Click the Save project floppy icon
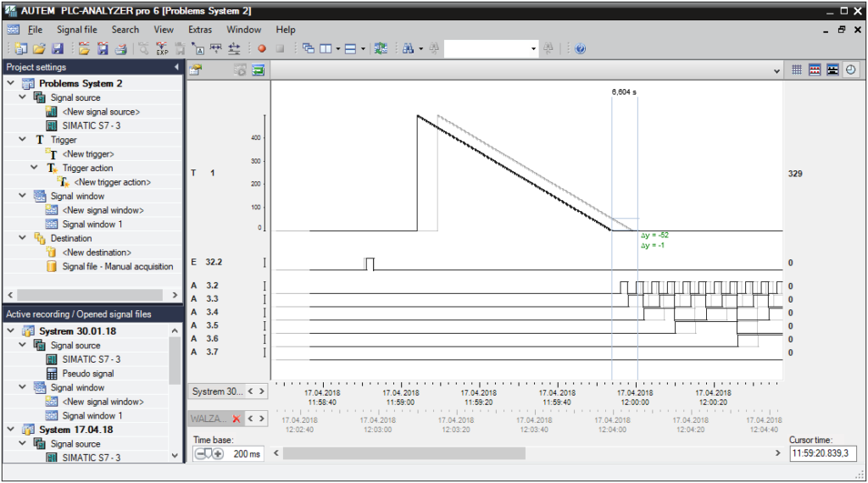This screenshot has height=483, width=868. click(x=58, y=48)
